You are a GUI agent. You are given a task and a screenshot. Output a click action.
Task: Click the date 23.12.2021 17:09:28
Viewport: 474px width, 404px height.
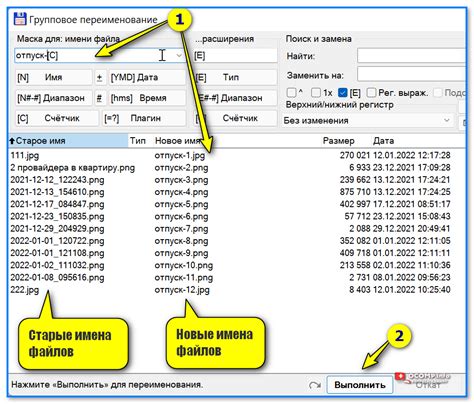(x=412, y=168)
